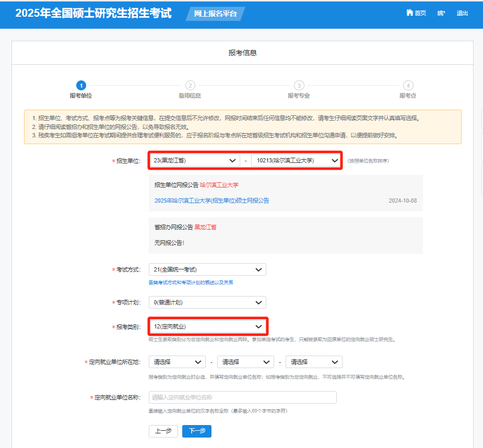Click the home icon in header
Image resolution: width=483 pixels, height=448 pixels.
point(410,13)
